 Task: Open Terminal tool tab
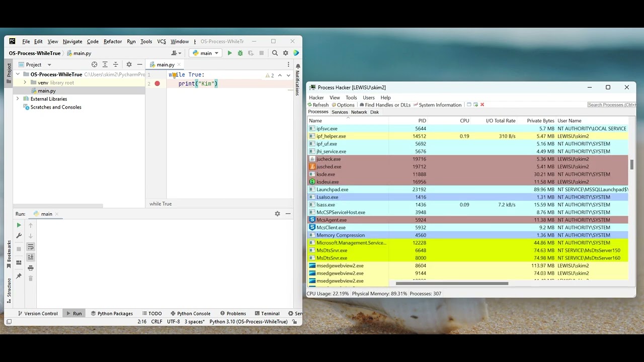267,313
